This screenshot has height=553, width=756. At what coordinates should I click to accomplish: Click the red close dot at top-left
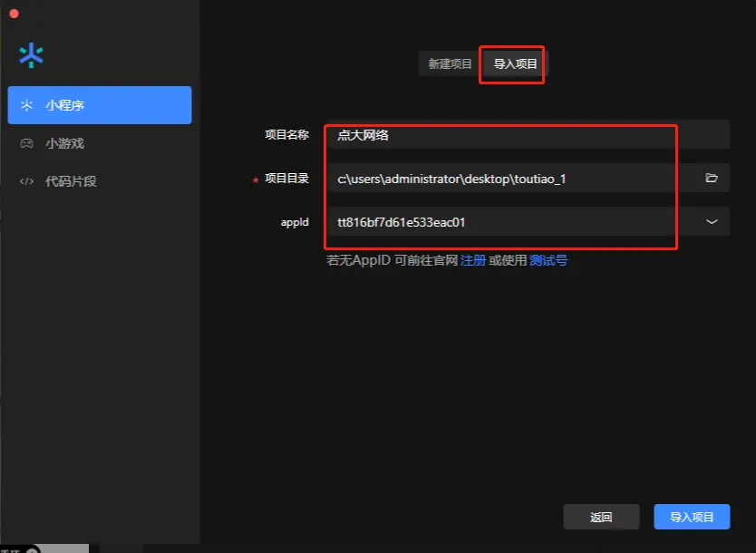(x=14, y=14)
